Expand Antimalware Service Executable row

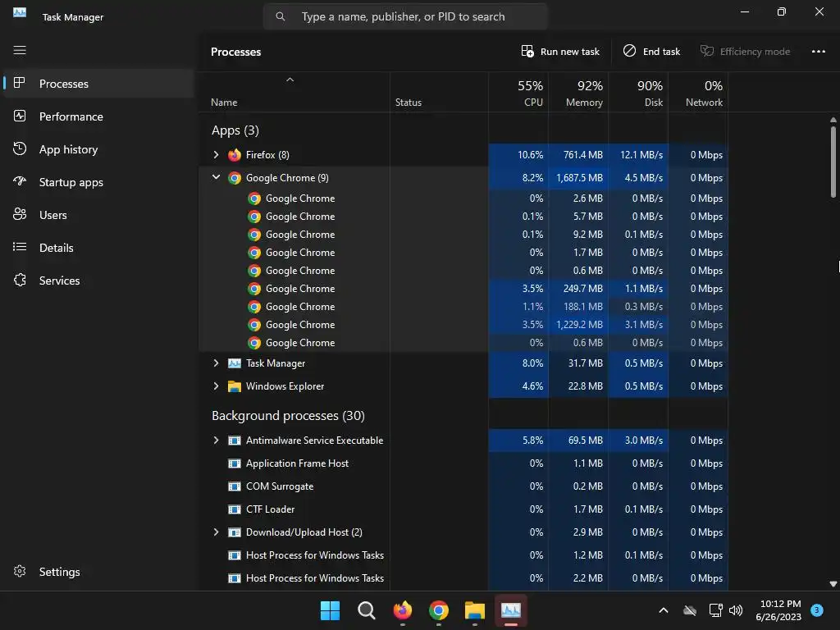216,441
